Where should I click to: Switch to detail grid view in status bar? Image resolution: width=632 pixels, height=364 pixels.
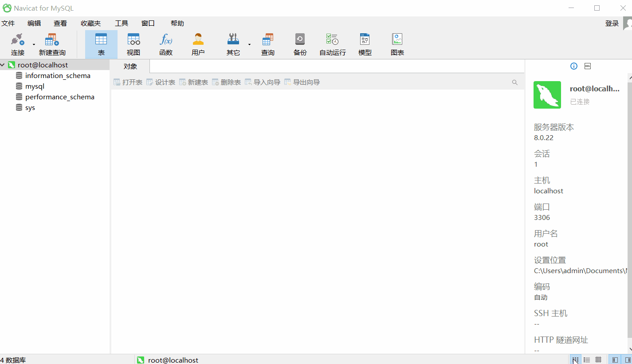click(598, 360)
